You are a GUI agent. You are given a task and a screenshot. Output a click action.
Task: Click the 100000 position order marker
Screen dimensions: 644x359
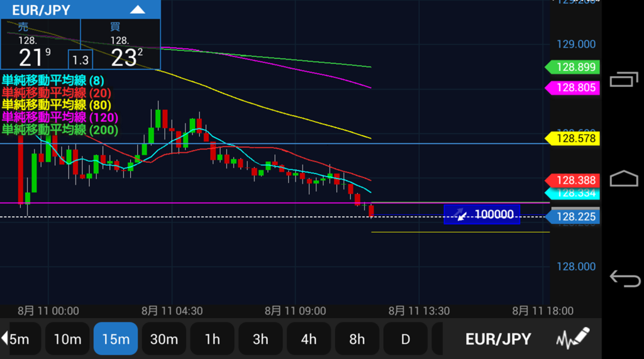pyautogui.click(x=482, y=214)
